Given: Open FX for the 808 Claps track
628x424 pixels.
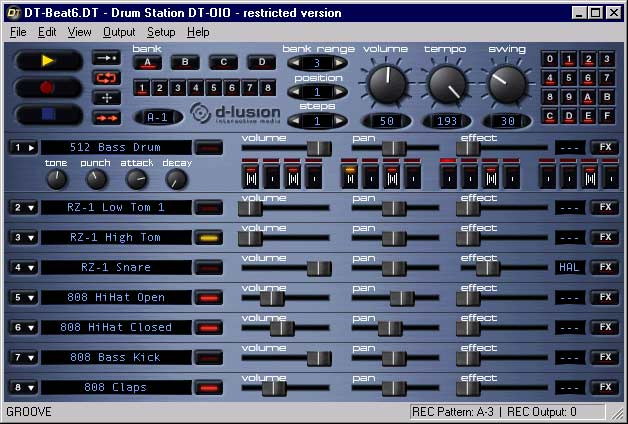Looking at the screenshot, I should click(x=604, y=387).
